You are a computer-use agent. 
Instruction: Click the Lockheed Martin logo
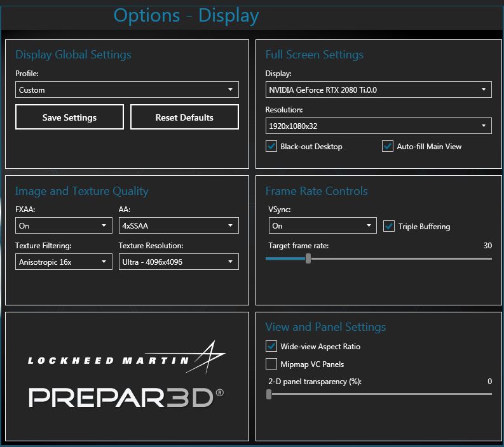[126, 357]
